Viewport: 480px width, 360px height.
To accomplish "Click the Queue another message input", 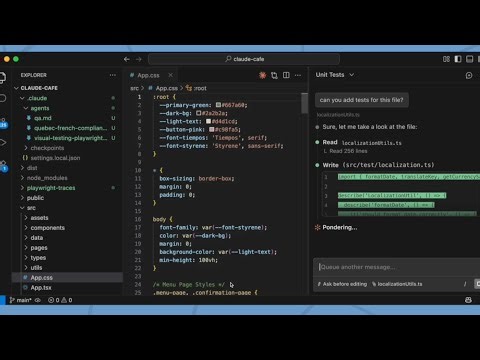I will (x=397, y=267).
